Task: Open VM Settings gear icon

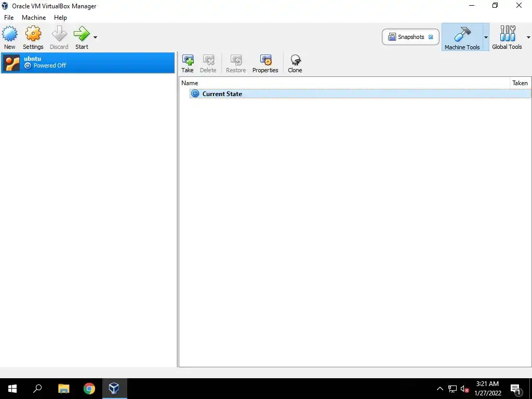Action: point(33,37)
